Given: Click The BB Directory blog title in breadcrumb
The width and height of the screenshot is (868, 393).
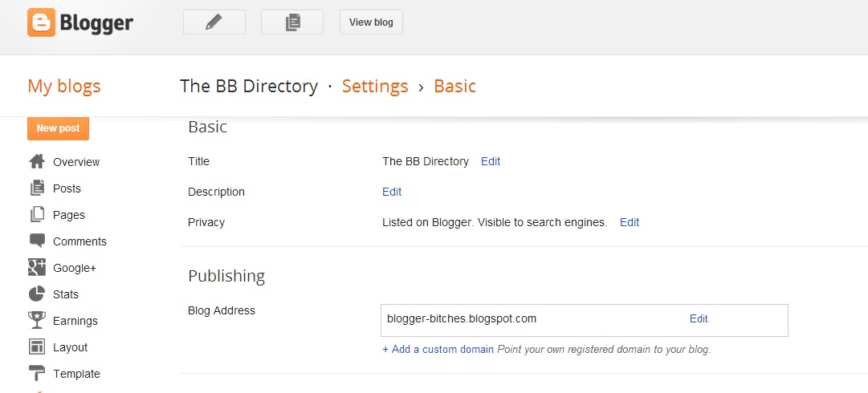Looking at the screenshot, I should pos(249,87).
